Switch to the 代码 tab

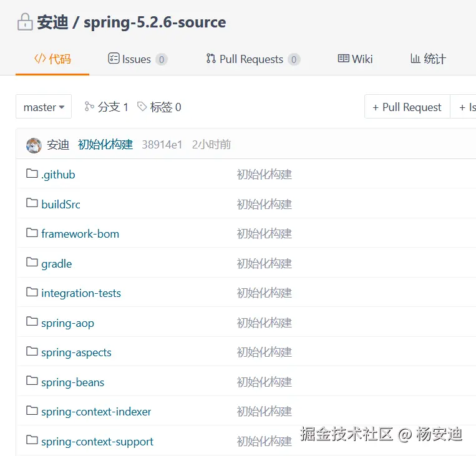coord(52,59)
